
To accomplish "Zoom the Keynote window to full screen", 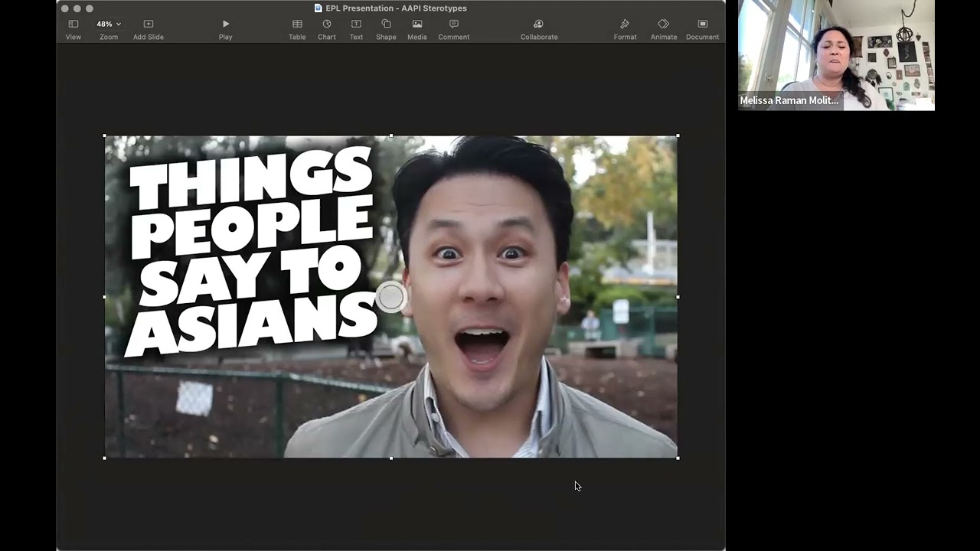I will 89,8.
